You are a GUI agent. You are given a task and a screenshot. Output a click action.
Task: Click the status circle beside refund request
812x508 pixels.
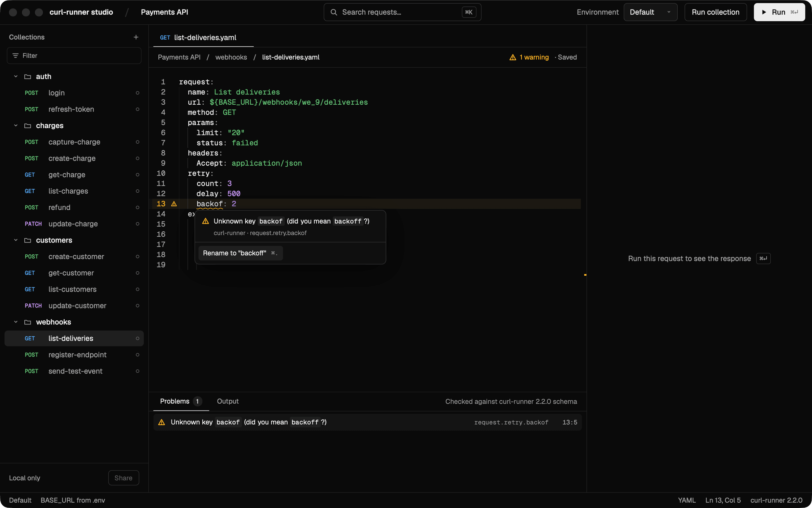coord(137,208)
